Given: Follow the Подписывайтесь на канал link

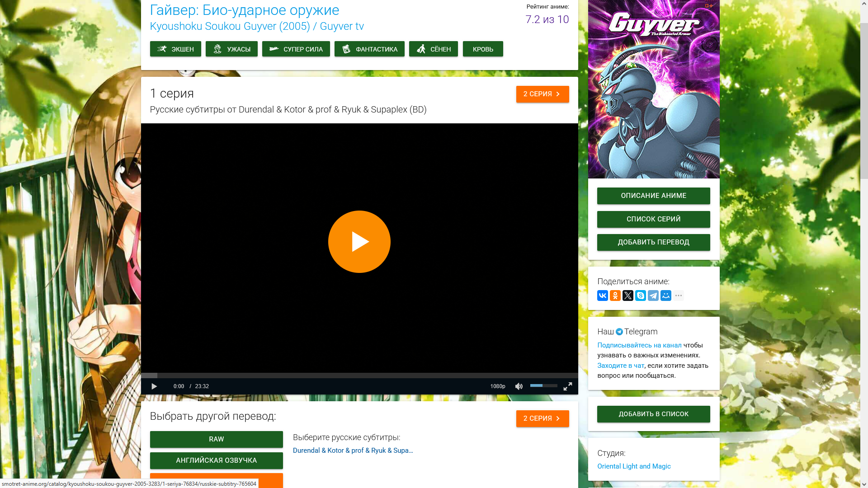Looking at the screenshot, I should click(639, 345).
